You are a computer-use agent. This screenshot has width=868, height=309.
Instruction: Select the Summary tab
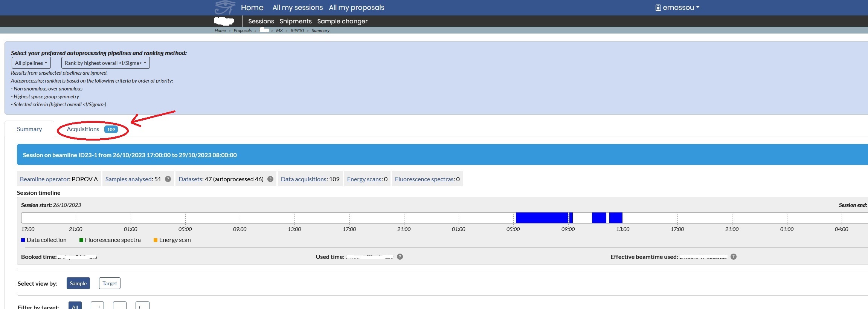click(29, 129)
